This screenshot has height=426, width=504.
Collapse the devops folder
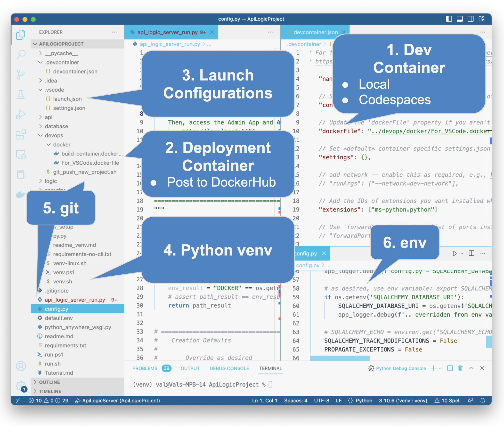pyautogui.click(x=77, y=135)
